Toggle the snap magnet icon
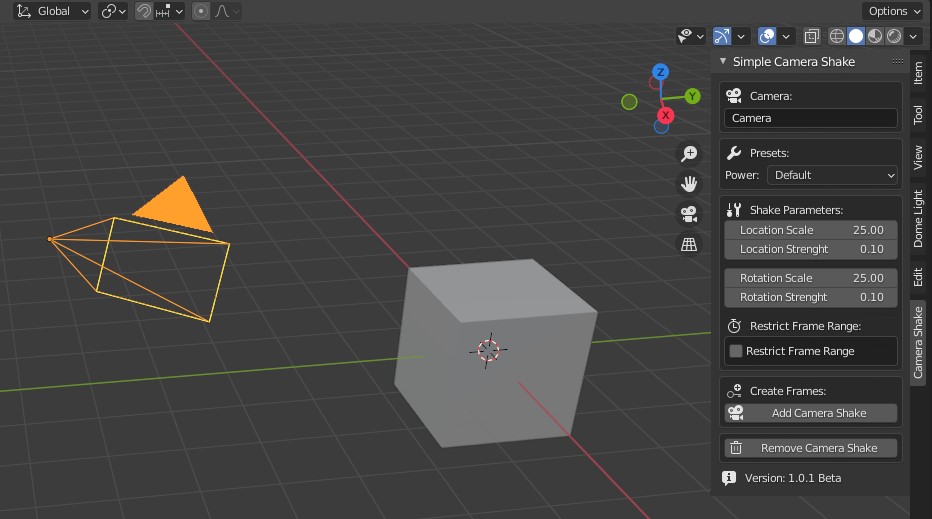This screenshot has width=932, height=519. pos(143,11)
